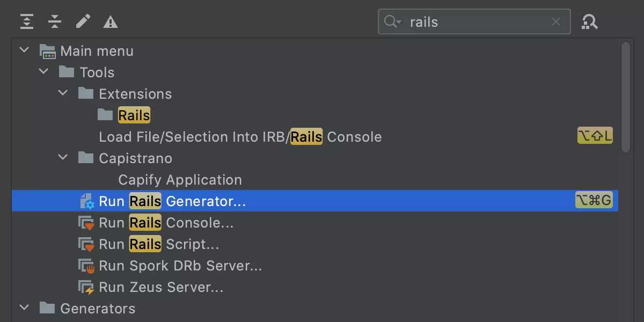The width and height of the screenshot is (644, 322).
Task: Clear the rails search text
Action: (x=556, y=22)
